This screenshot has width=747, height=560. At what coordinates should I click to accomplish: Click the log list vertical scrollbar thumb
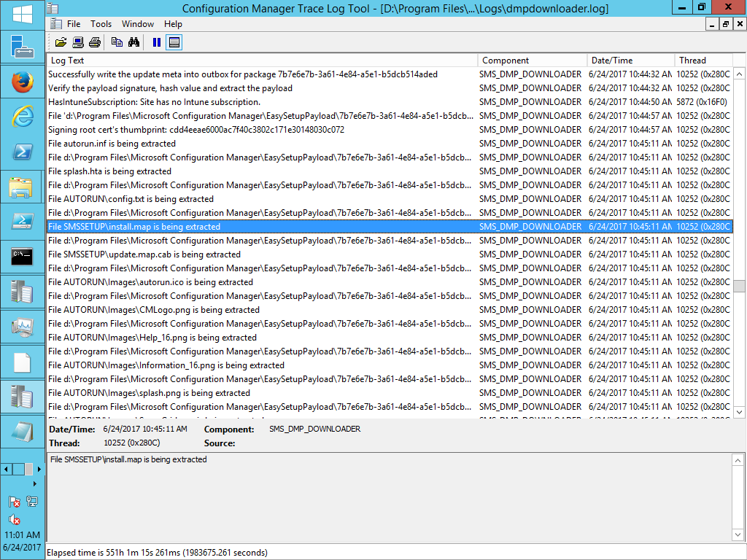point(740,286)
